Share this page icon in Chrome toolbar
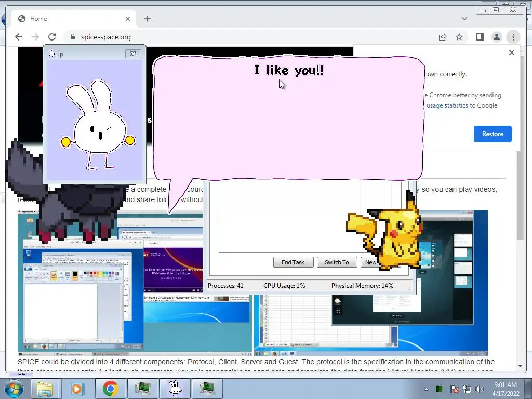Screen dimensions: 532x399 click(x=443, y=37)
